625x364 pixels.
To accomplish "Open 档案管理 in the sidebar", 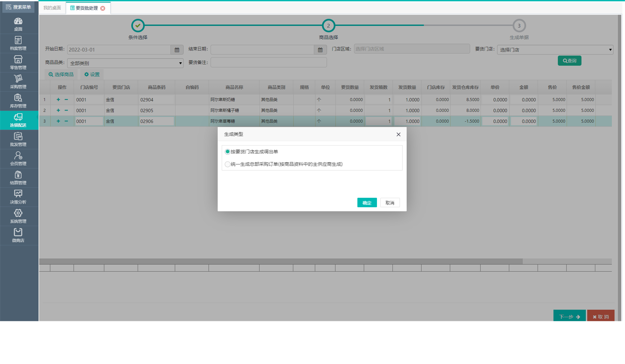I will (18, 43).
